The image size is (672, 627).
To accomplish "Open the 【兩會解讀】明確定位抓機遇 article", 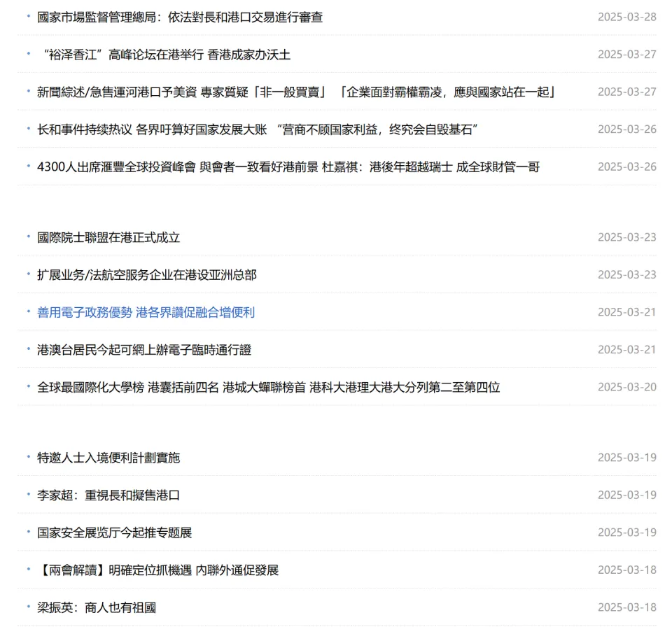I will coord(157,570).
